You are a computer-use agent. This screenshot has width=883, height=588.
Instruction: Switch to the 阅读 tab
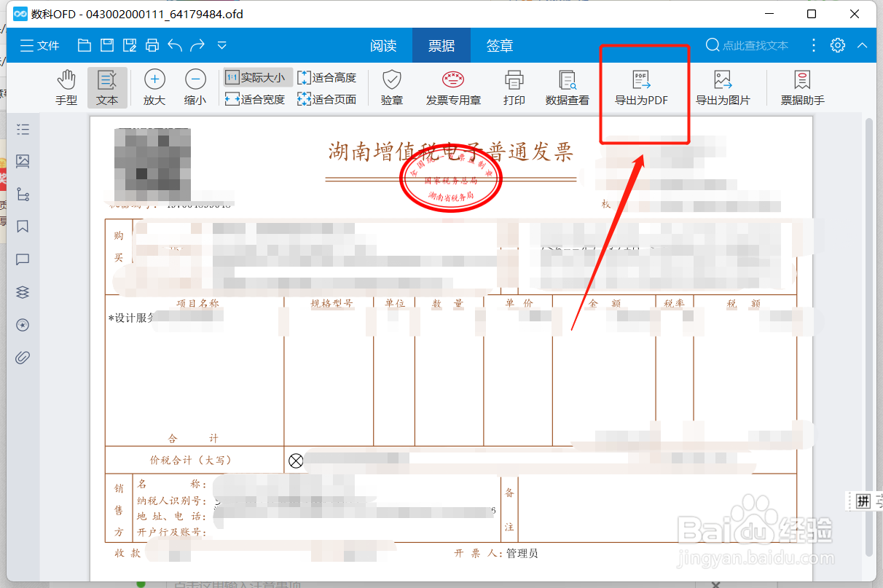pyautogui.click(x=384, y=44)
